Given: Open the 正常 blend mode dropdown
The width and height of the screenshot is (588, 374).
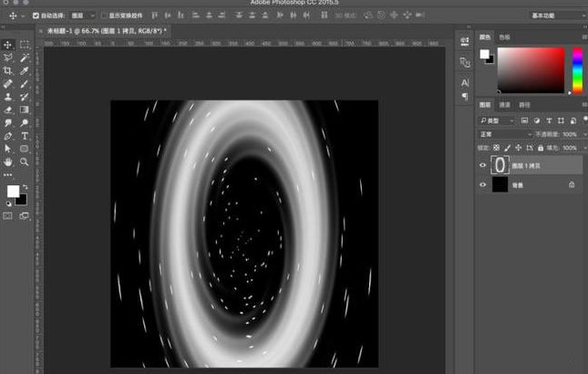Looking at the screenshot, I should coord(507,134).
